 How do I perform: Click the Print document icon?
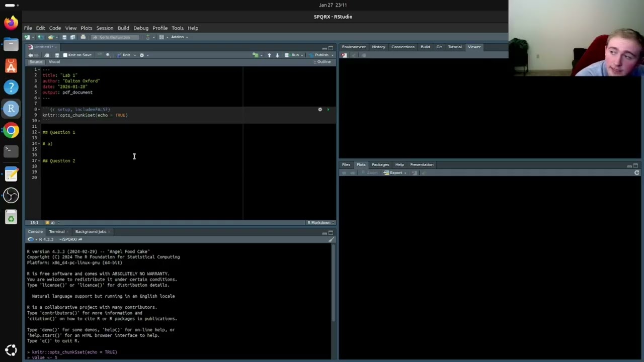tap(83, 37)
